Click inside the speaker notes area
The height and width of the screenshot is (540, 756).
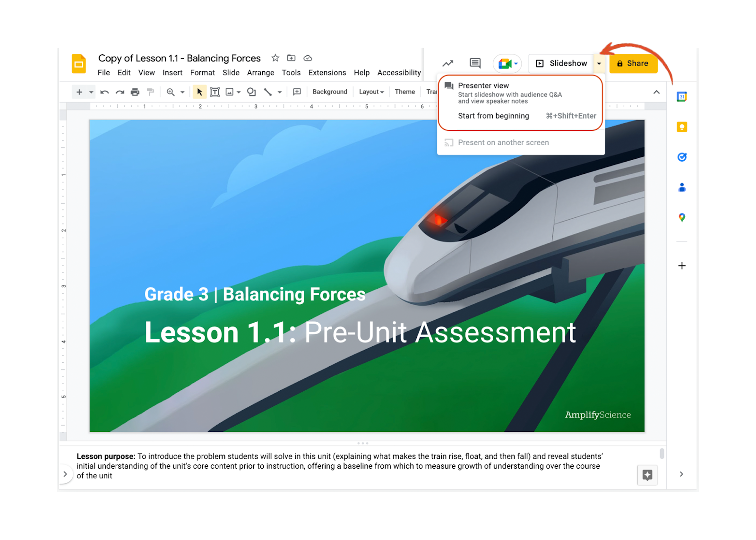[331, 466]
